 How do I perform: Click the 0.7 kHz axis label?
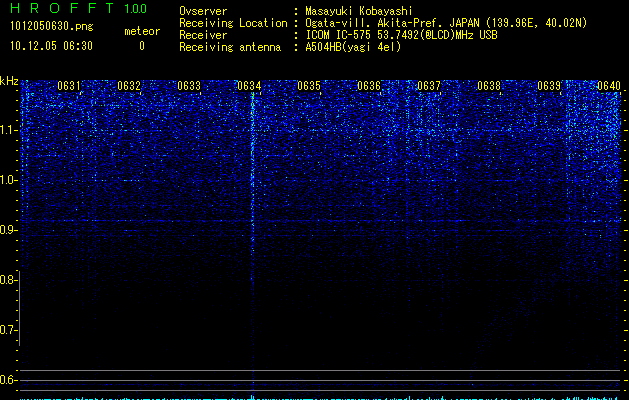click(7, 330)
